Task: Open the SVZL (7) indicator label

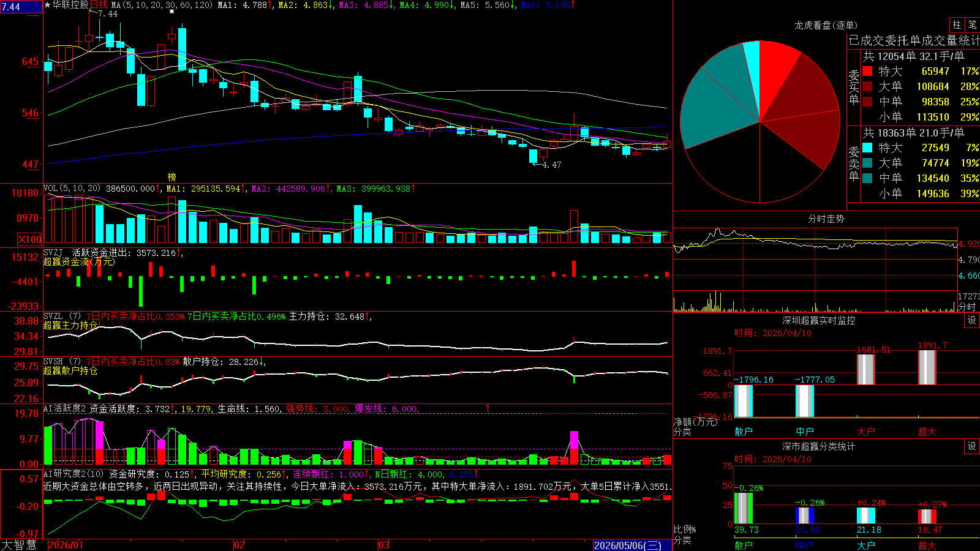Action: pyautogui.click(x=62, y=317)
